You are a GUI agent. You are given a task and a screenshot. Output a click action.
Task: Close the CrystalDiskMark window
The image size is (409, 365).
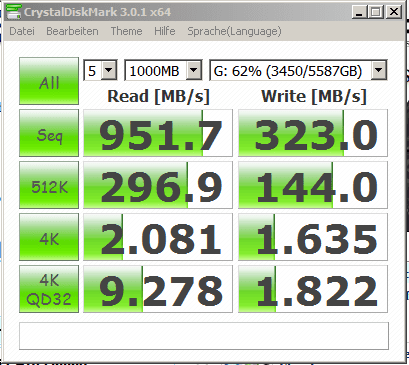(393, 12)
